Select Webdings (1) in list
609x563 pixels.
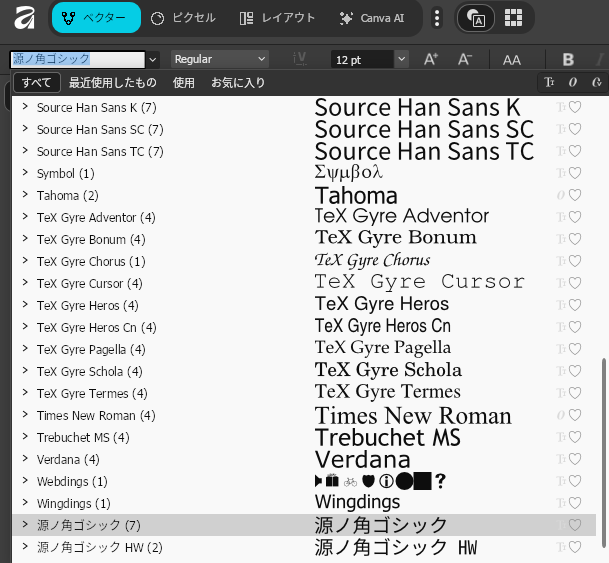72,481
